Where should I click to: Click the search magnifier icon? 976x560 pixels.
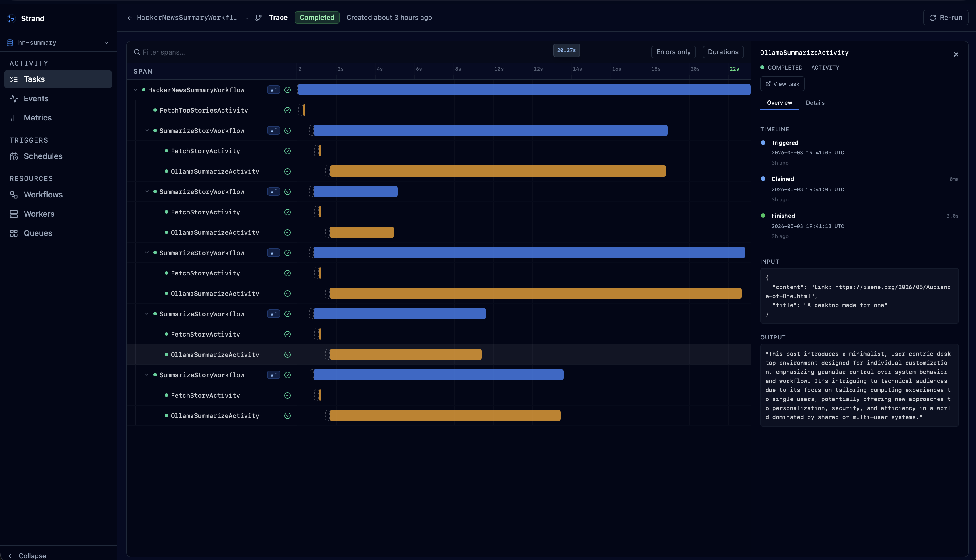137,52
